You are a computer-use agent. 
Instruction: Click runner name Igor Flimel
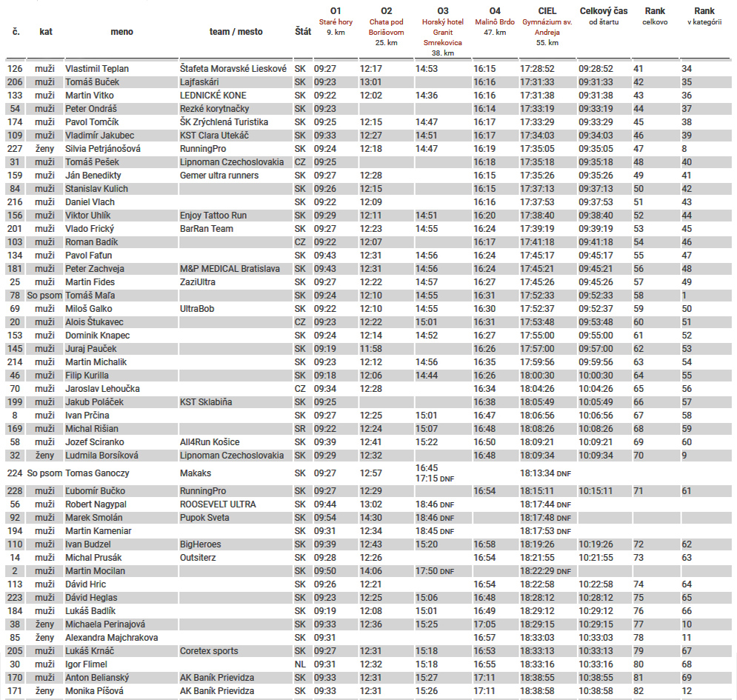tap(88, 664)
